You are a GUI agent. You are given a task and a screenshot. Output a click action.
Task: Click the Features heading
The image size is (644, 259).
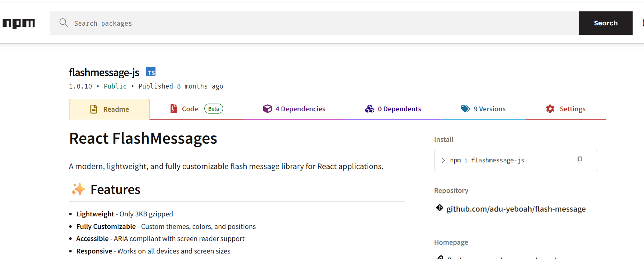[115, 190]
